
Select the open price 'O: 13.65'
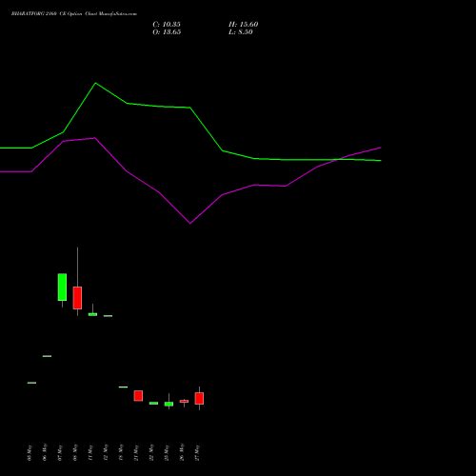pos(167,32)
